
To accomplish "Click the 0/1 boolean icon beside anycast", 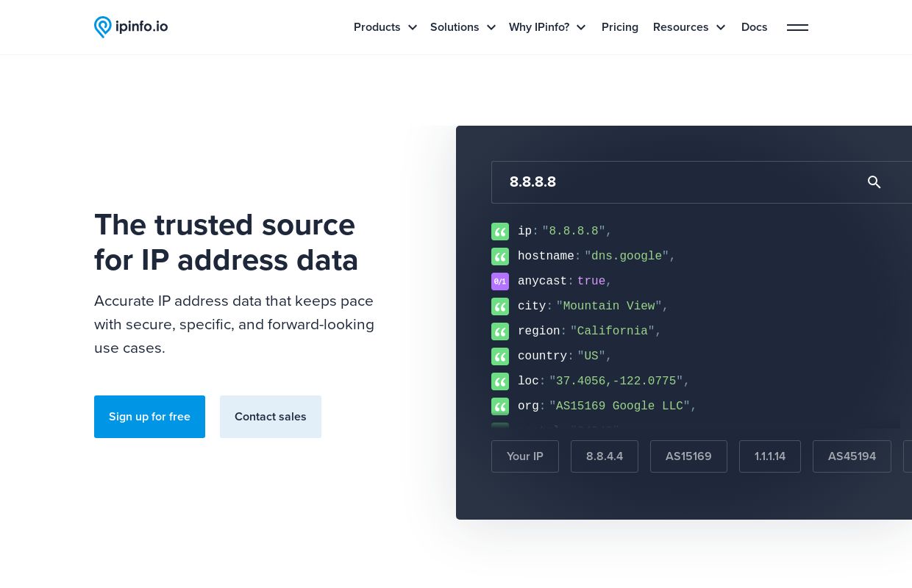I will pos(500,282).
